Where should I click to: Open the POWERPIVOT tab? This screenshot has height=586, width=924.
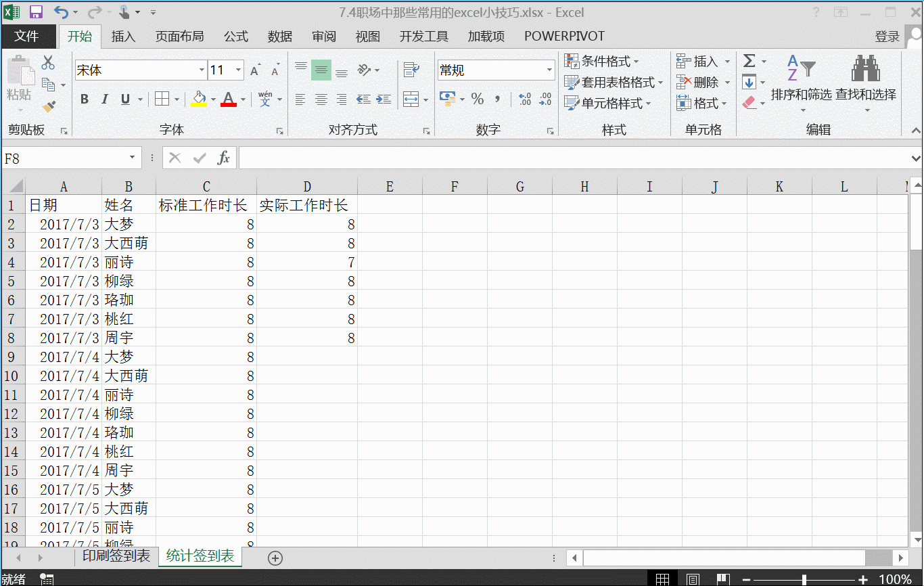click(564, 37)
